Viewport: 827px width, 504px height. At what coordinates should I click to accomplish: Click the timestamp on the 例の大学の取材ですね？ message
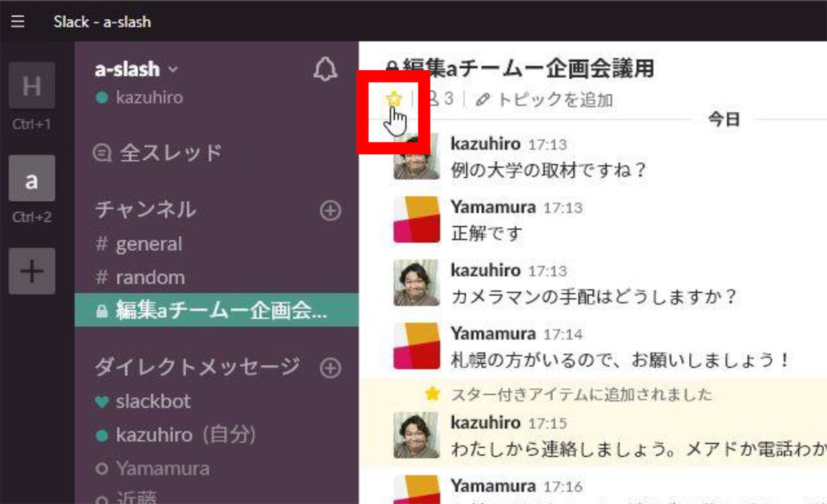(547, 145)
